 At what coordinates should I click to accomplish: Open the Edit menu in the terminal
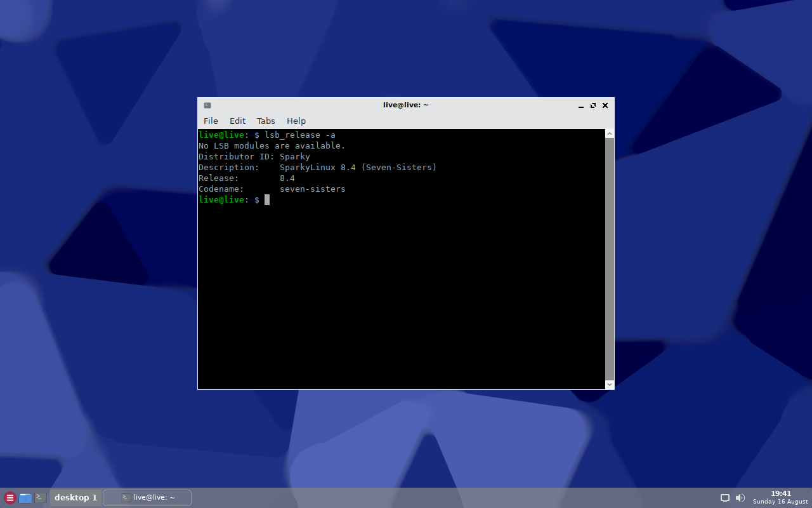(x=237, y=121)
